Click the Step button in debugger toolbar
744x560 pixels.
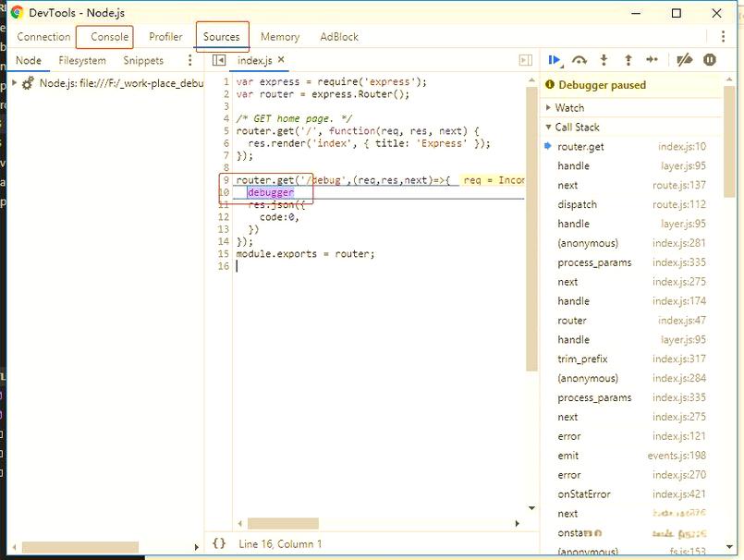point(653,59)
